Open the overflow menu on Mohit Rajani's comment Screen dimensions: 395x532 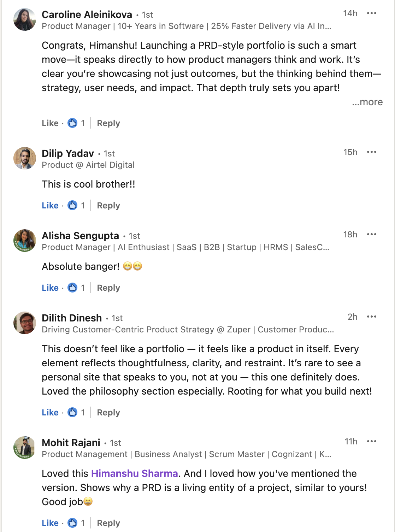point(371,442)
